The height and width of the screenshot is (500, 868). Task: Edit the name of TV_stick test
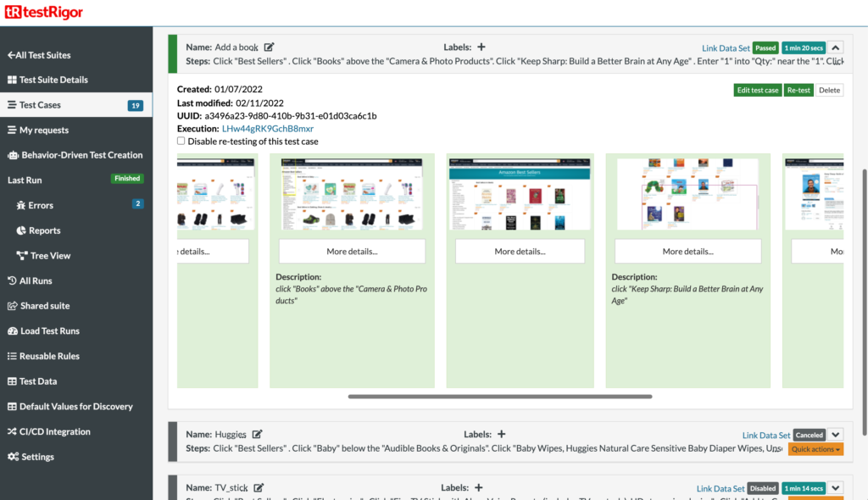259,488
